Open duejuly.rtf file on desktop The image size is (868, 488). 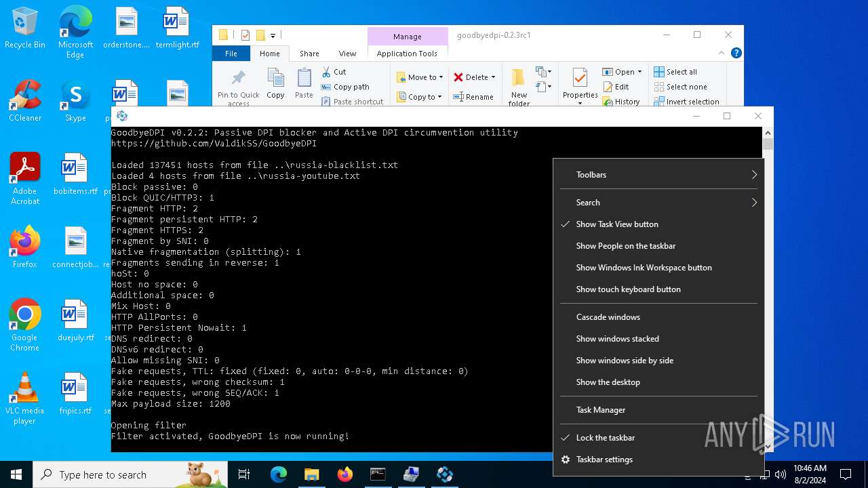point(75,321)
